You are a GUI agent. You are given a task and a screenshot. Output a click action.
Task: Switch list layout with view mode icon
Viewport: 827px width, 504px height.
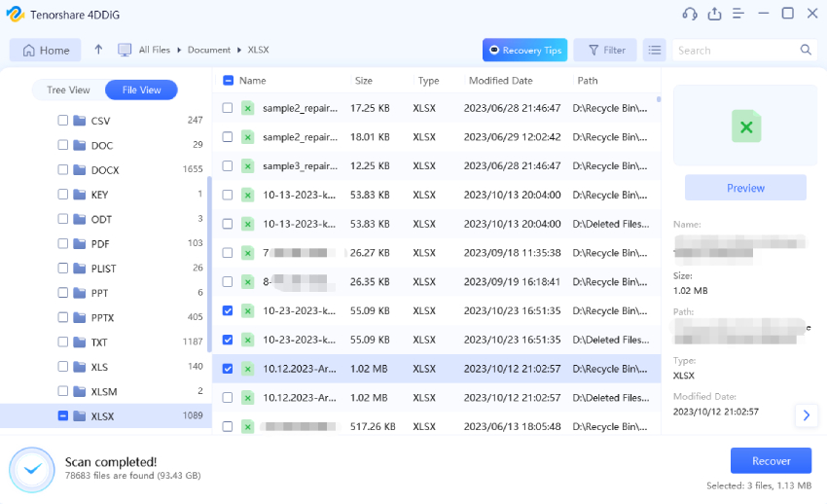[654, 50]
